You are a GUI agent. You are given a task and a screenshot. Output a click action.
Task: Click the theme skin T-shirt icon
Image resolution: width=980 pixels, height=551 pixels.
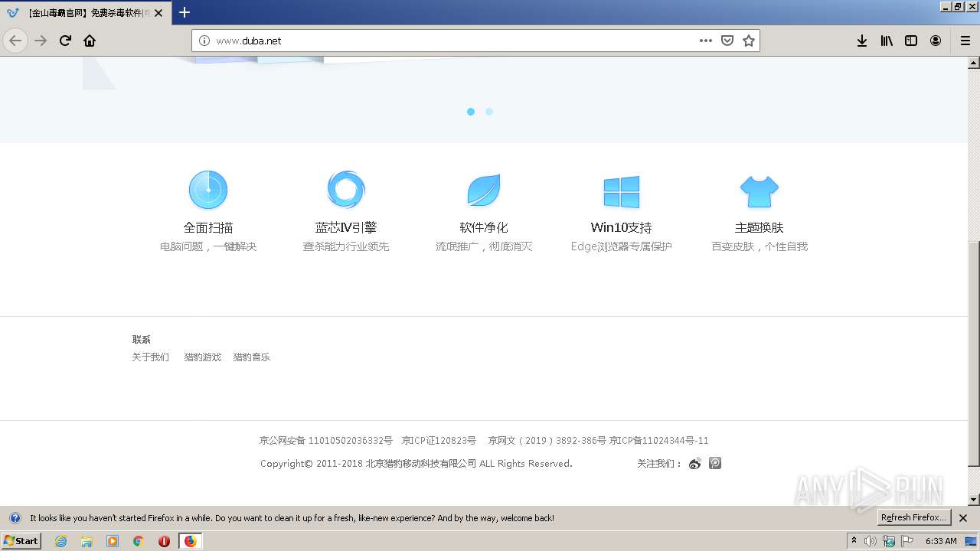pos(759,191)
